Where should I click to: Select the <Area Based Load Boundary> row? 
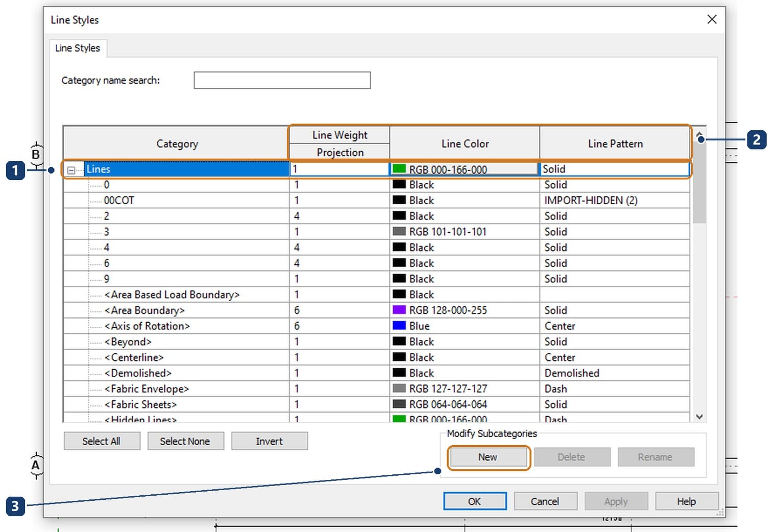click(x=172, y=295)
